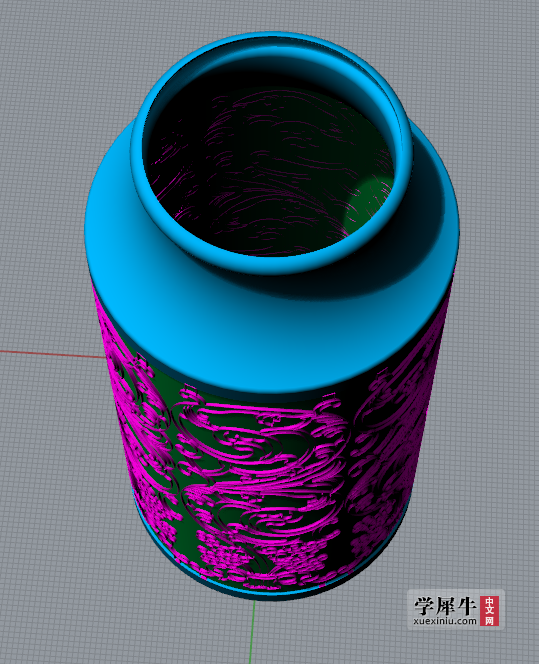Click the grid background above the jar
The width and height of the screenshot is (539, 664).
tap(271, 15)
